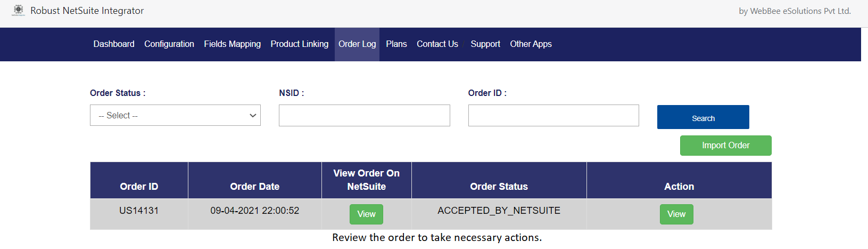
Task: Open the Order Status dropdown
Action: [175, 115]
